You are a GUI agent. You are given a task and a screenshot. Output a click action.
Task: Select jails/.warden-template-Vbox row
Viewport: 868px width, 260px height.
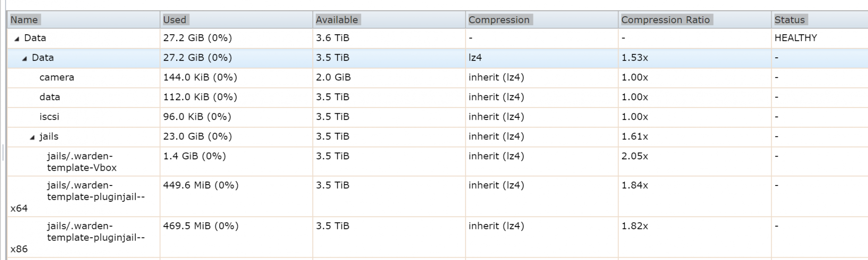click(x=437, y=162)
